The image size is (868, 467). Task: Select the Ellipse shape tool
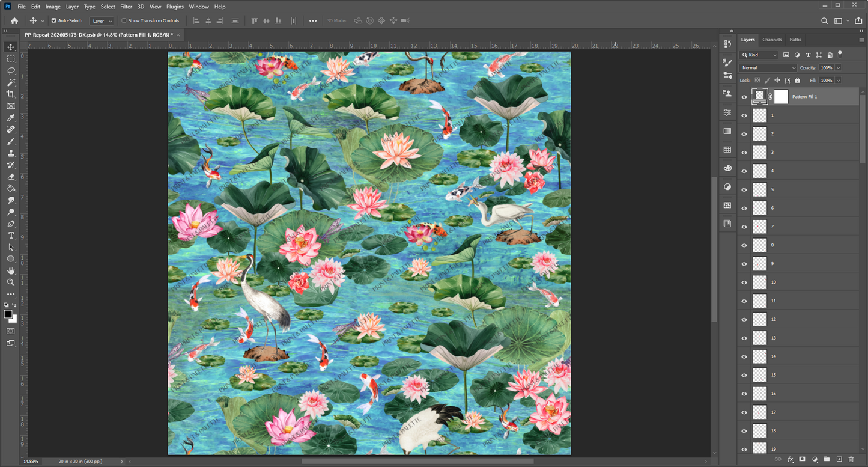tap(11, 259)
